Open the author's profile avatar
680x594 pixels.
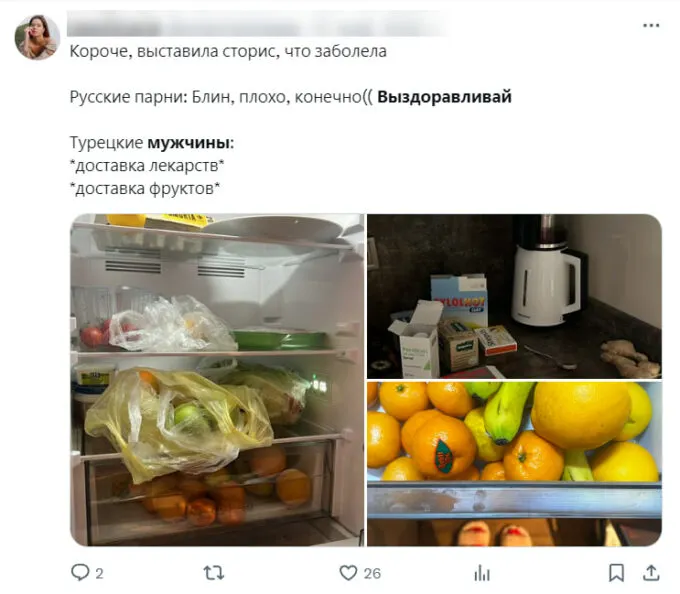point(37,37)
